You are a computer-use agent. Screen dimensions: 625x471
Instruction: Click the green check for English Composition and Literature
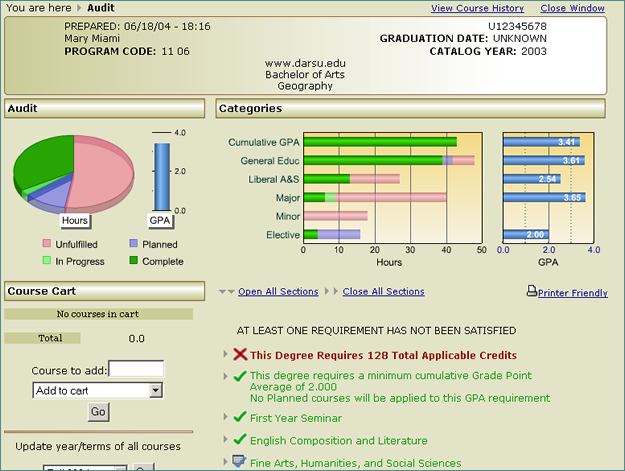[x=240, y=440]
